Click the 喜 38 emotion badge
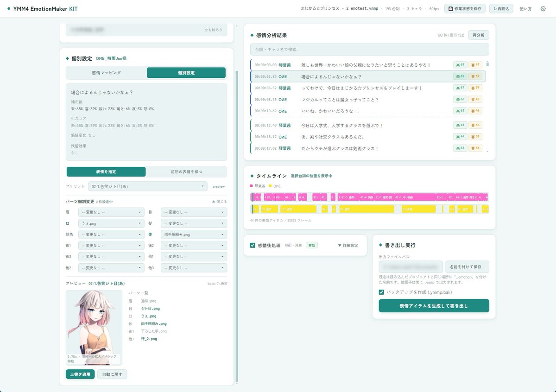Screen dimensions: 556x392 (x=475, y=137)
